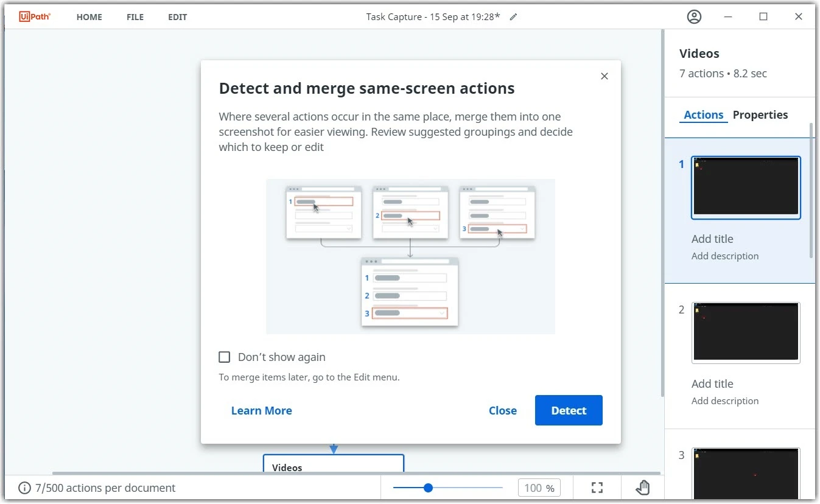The height and width of the screenshot is (504, 820).
Task: Minimize the Task Capture window
Action: click(727, 17)
